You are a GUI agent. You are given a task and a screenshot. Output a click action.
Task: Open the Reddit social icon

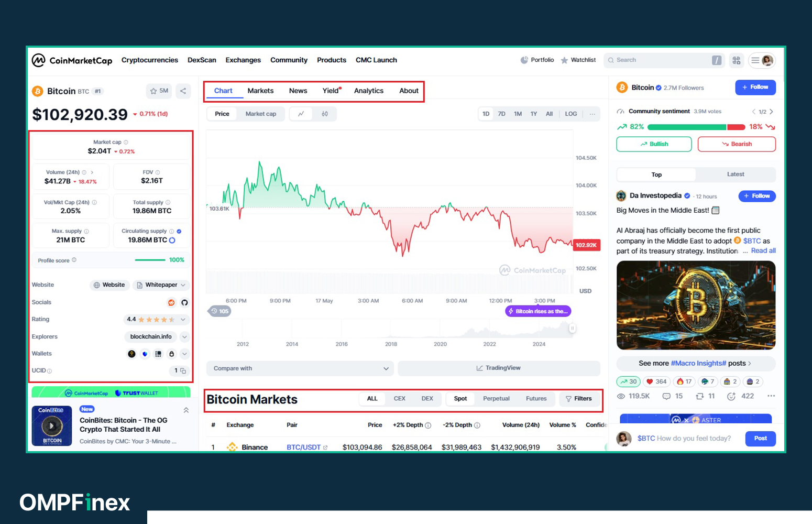click(171, 302)
